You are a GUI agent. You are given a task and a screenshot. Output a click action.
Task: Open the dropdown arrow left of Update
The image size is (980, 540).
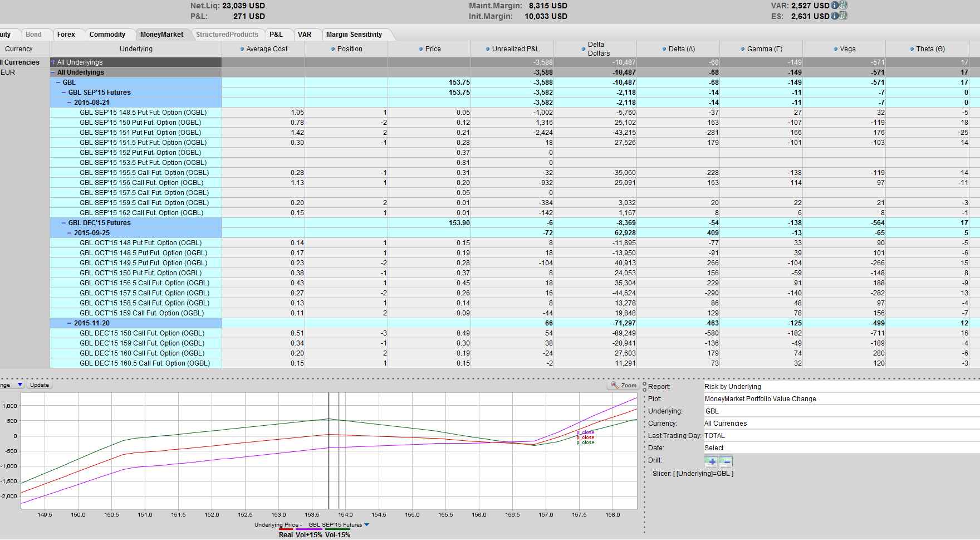pyautogui.click(x=20, y=385)
